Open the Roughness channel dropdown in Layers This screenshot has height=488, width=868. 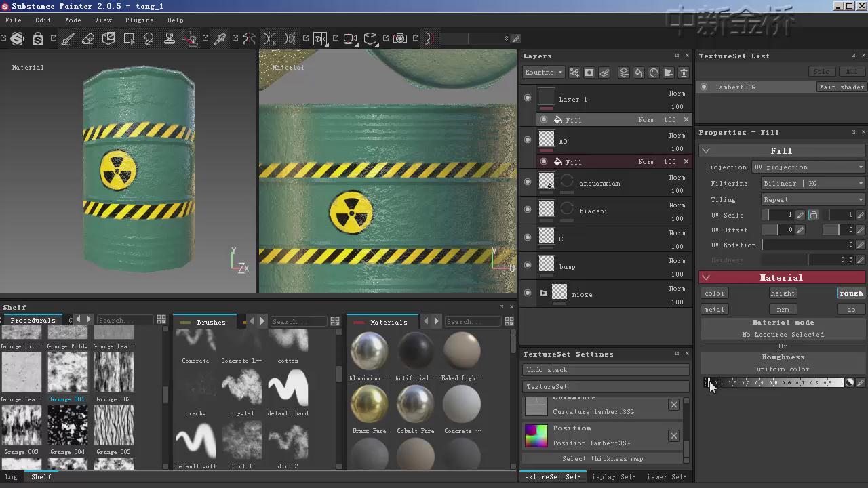[543, 73]
